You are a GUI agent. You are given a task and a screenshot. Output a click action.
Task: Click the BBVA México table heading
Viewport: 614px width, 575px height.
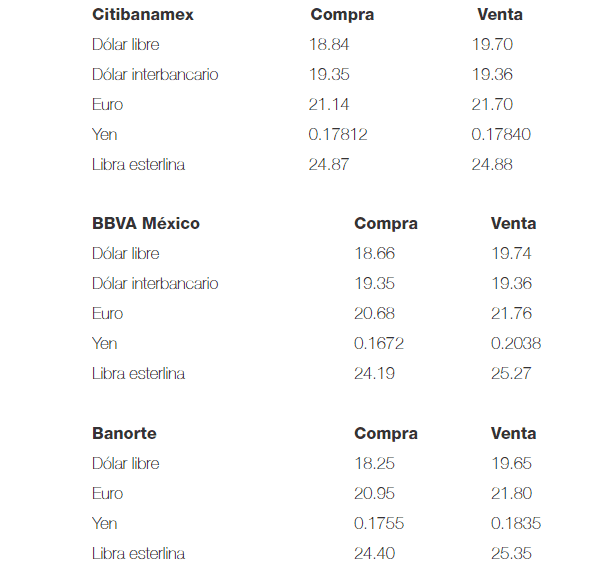coord(146,224)
